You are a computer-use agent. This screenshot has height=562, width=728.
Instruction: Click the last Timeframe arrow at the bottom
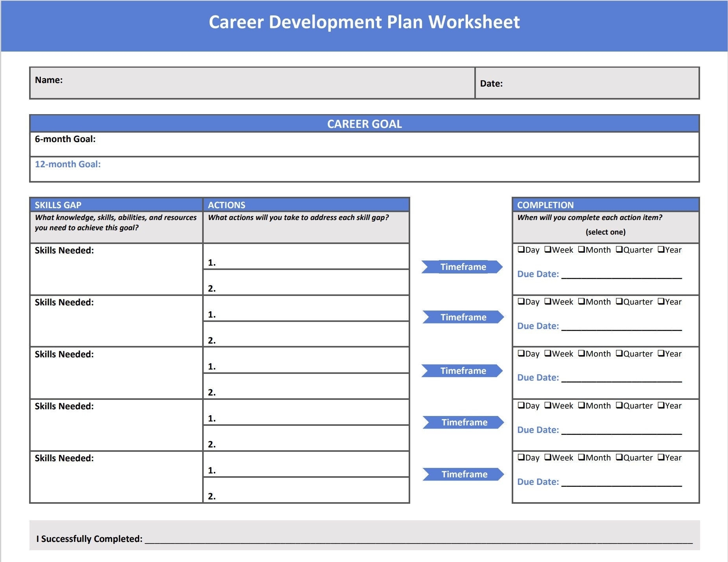464,474
